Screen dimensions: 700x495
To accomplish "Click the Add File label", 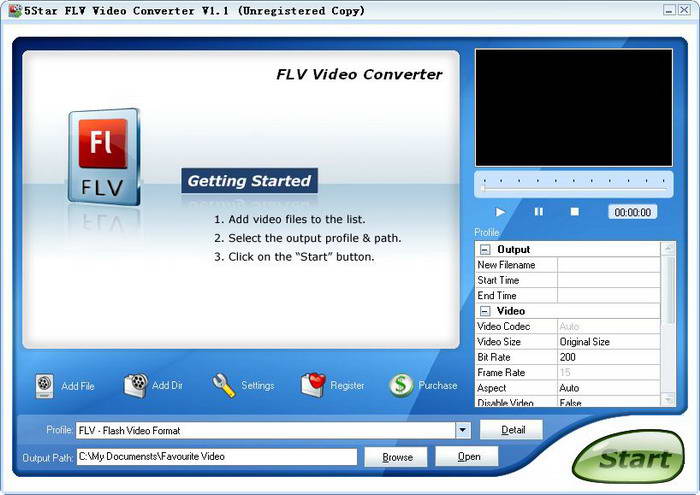I will click(x=78, y=386).
